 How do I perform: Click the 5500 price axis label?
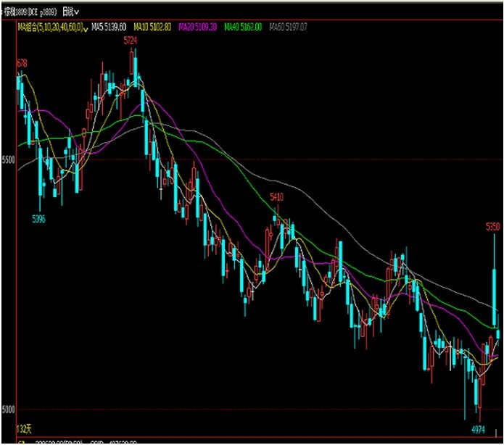(x=9, y=159)
